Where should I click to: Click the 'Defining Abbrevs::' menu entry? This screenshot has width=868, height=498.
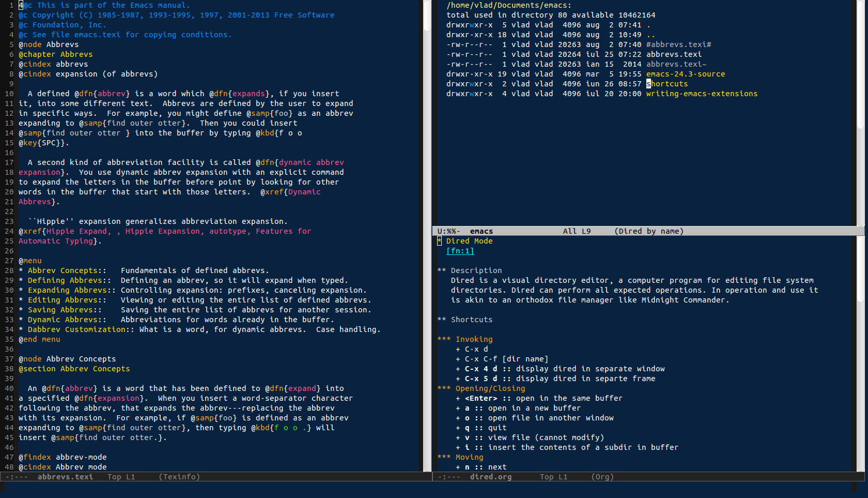coord(69,280)
